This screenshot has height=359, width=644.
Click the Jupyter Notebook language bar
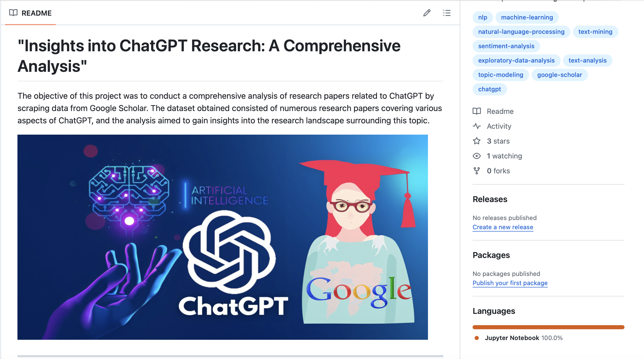[548, 327]
